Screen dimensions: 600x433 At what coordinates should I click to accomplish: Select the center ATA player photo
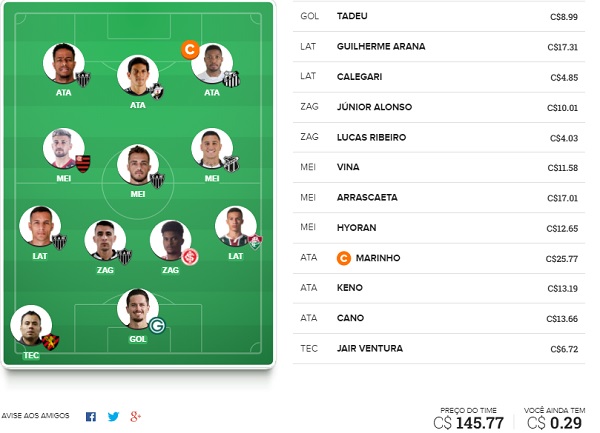point(138,75)
